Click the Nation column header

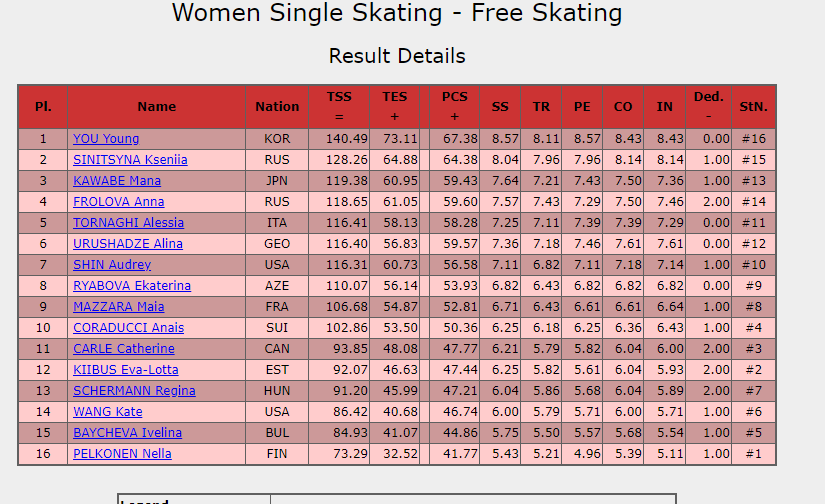point(277,107)
